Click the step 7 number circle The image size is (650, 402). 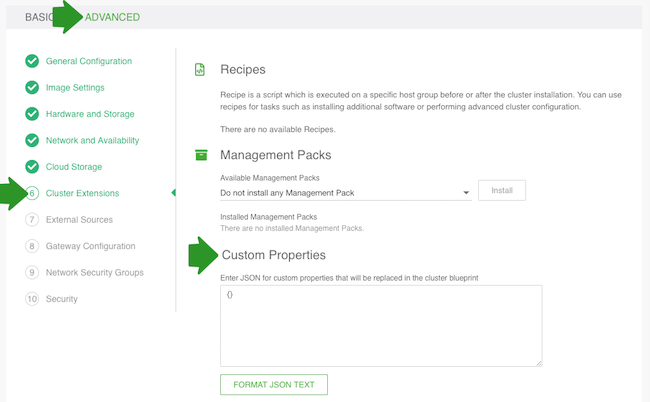[x=32, y=220]
